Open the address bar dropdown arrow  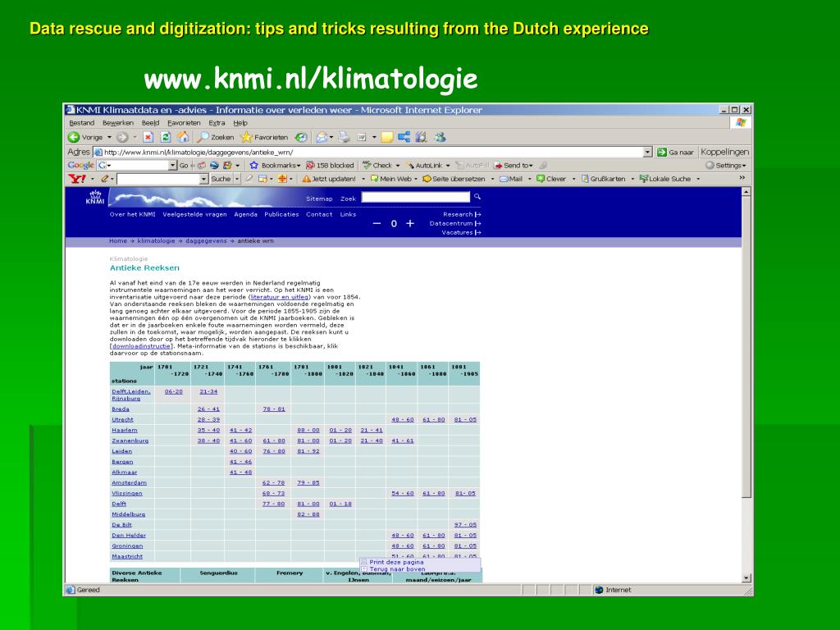(x=648, y=152)
